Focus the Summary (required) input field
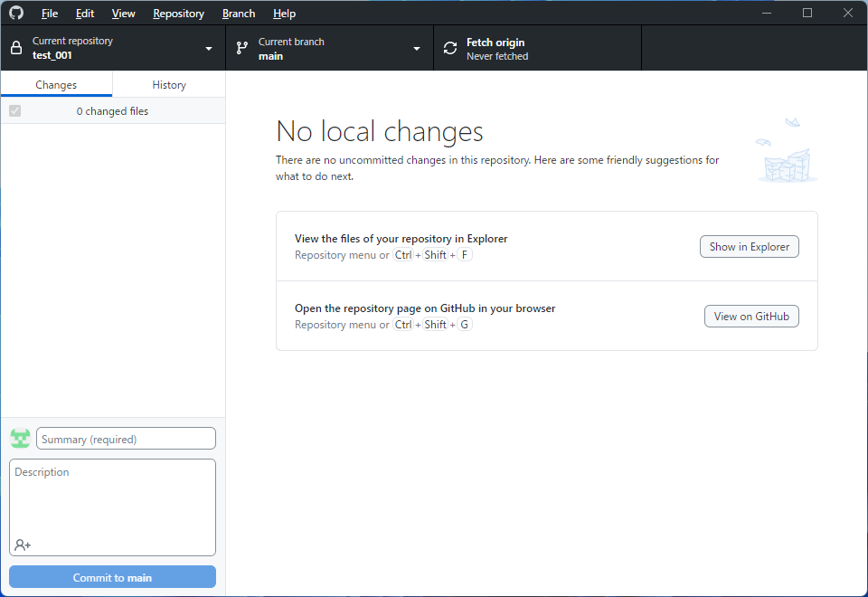 pos(126,439)
